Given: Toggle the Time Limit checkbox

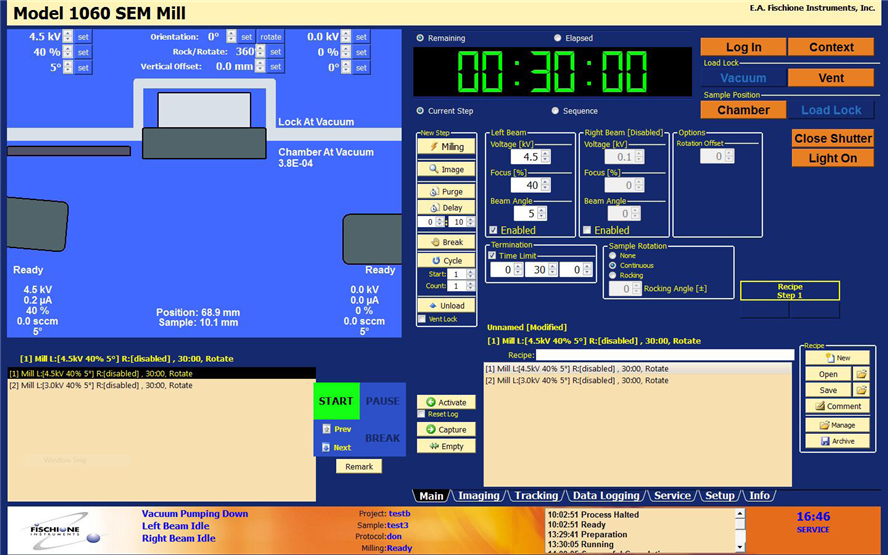Looking at the screenshot, I should pos(492,256).
